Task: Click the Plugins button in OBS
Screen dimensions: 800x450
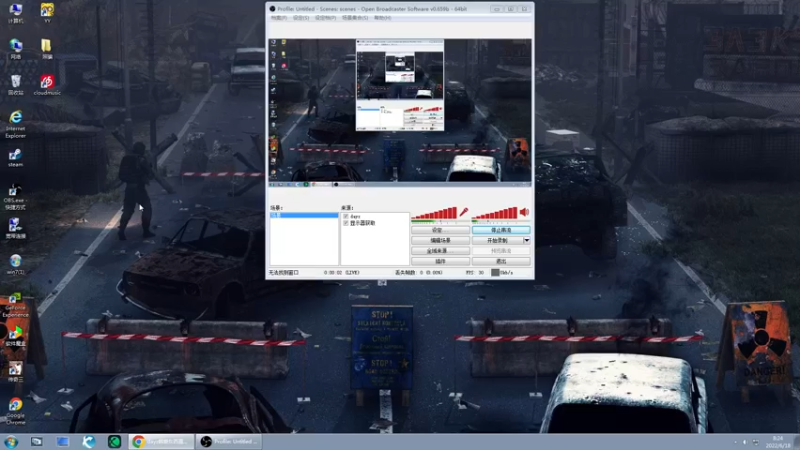Action: click(440, 261)
